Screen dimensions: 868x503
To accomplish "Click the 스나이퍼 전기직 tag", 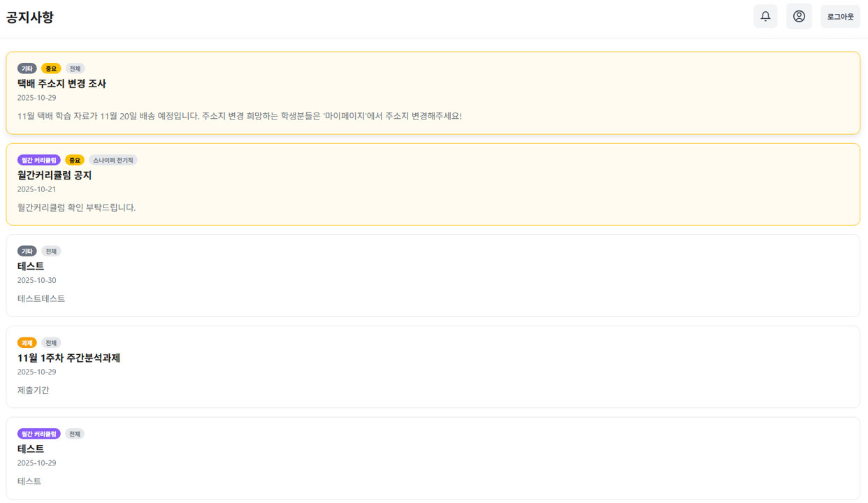I will (113, 160).
